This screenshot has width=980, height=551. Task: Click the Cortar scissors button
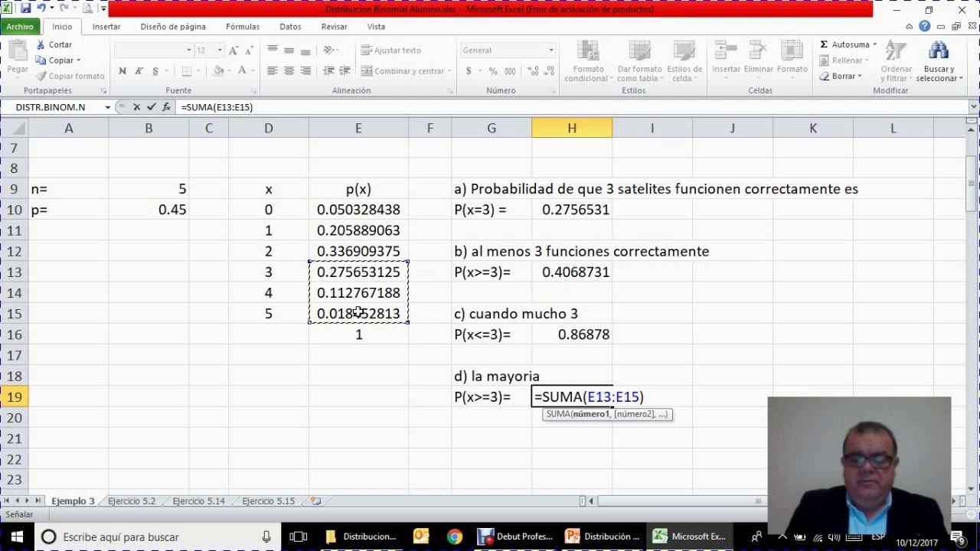tap(54, 44)
